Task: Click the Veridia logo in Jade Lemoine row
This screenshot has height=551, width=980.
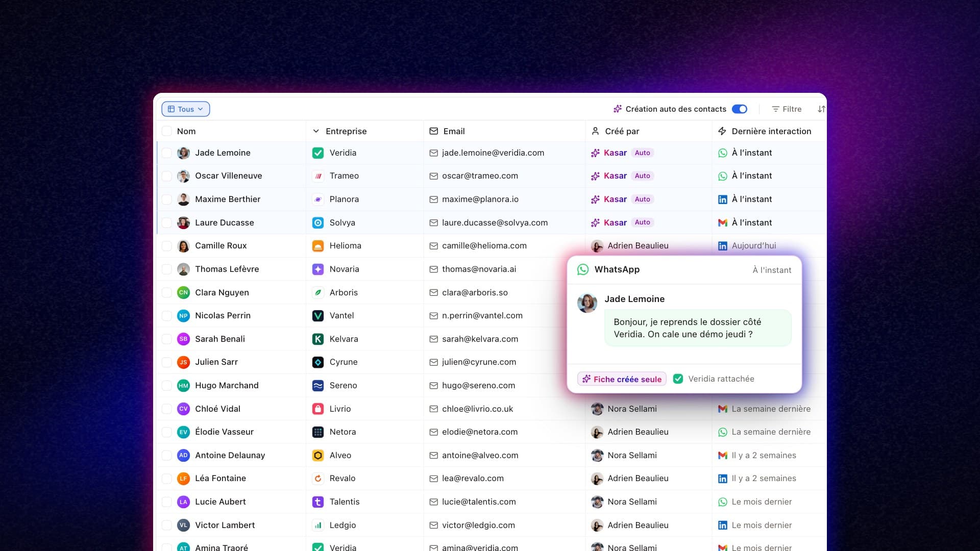Action: coord(318,153)
